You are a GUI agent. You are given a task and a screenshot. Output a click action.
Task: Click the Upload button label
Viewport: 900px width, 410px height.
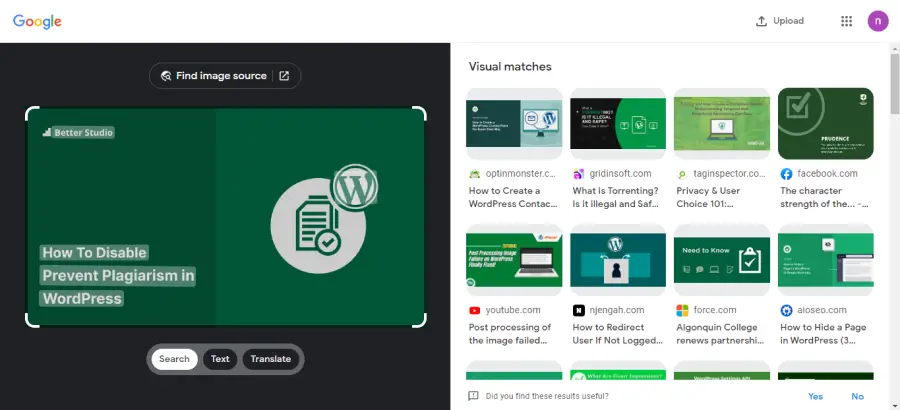click(x=788, y=21)
